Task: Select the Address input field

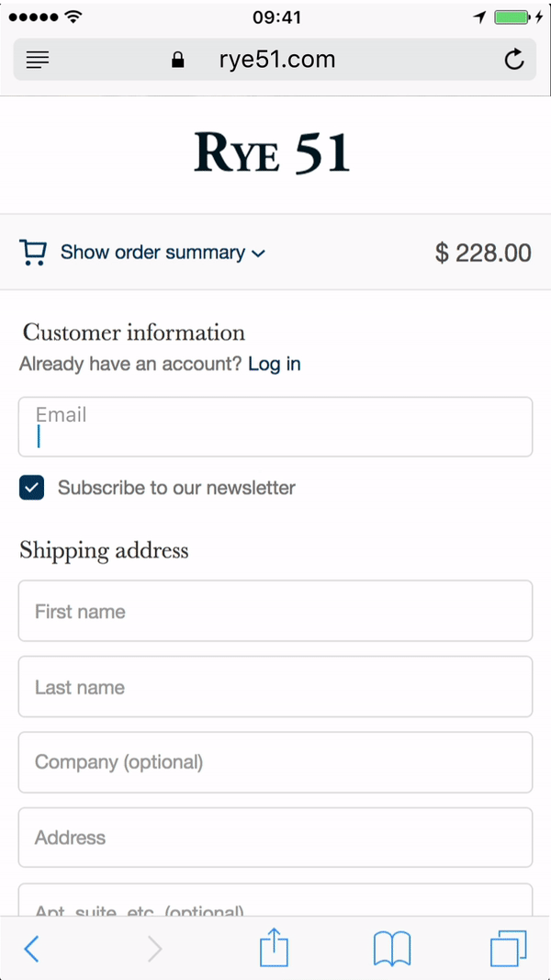Action: tap(275, 838)
